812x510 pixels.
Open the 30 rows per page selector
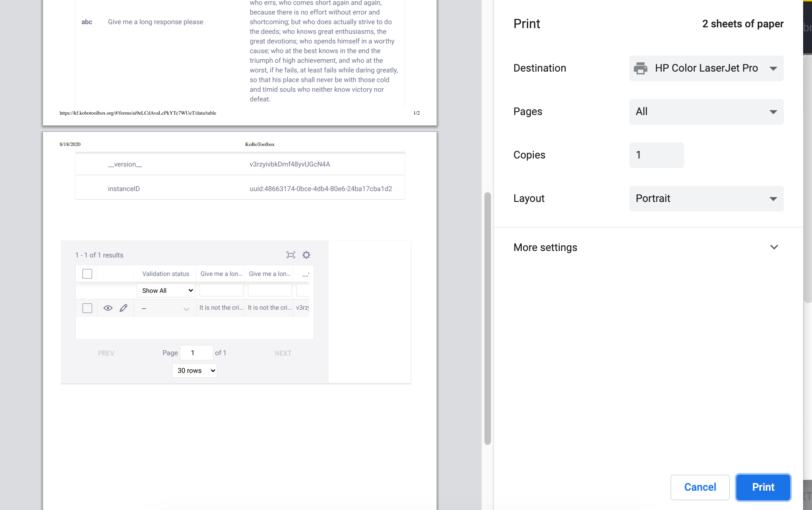pyautogui.click(x=194, y=370)
